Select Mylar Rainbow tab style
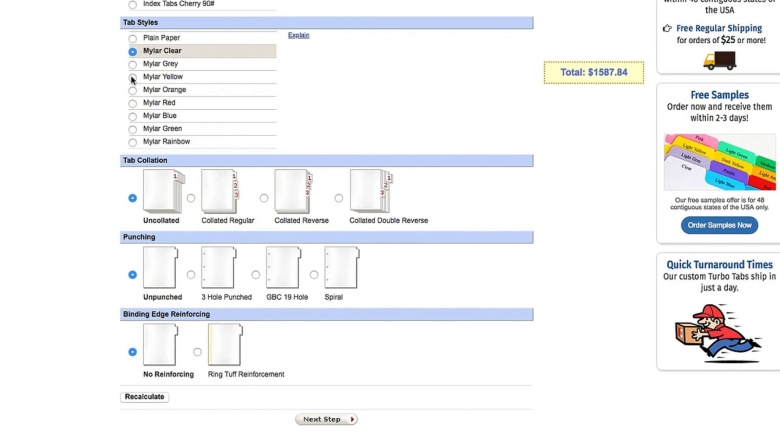This screenshot has width=780, height=439. tap(132, 142)
